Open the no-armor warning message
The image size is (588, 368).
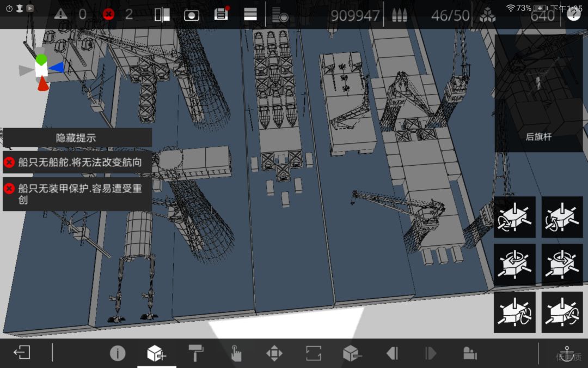point(77,194)
